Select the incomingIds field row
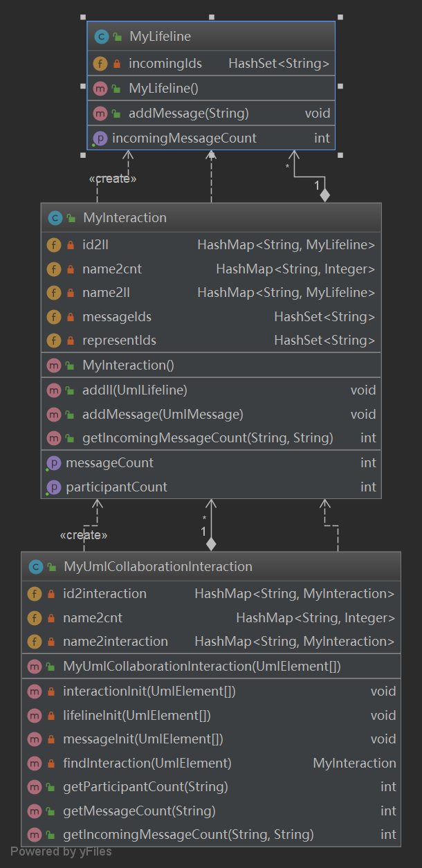The height and width of the screenshot is (868, 422). [211, 64]
